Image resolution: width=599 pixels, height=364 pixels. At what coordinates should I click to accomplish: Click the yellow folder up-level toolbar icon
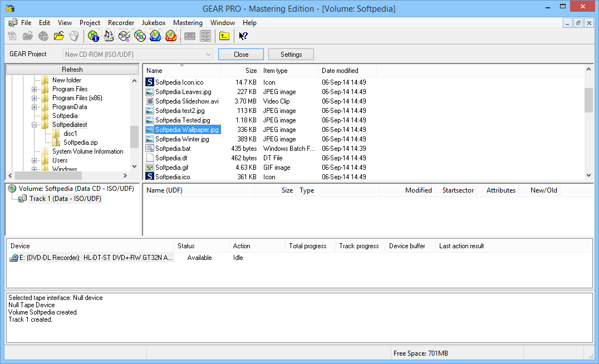click(224, 36)
